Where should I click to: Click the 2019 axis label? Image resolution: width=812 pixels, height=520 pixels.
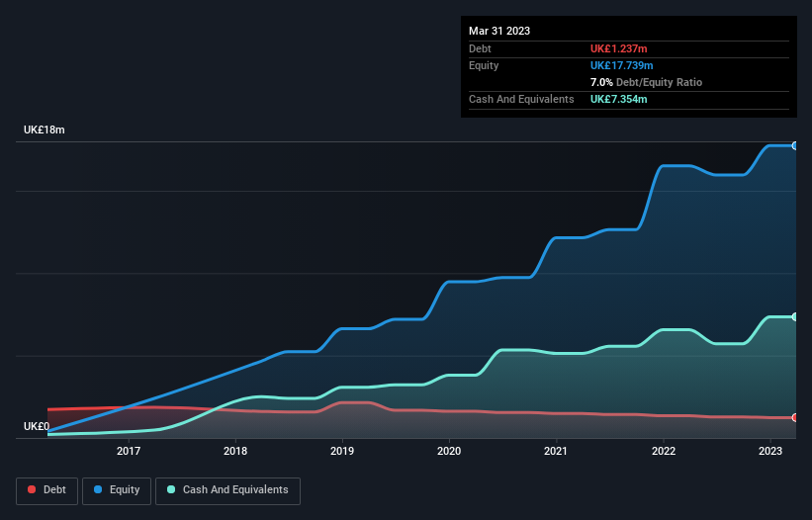click(342, 451)
